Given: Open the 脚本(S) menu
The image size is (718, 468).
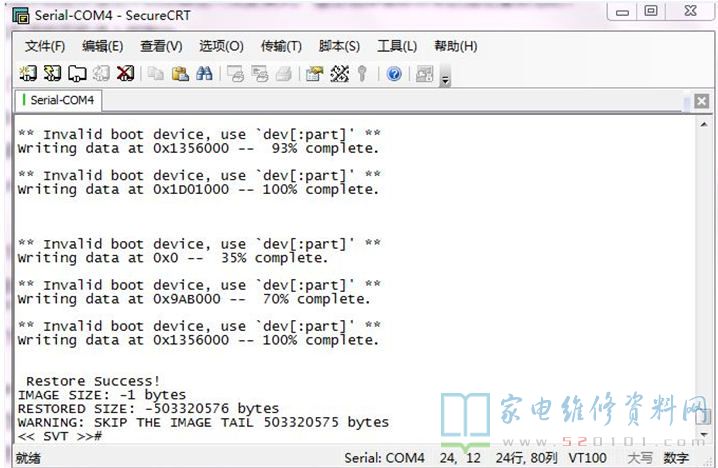Looking at the screenshot, I should [x=339, y=46].
